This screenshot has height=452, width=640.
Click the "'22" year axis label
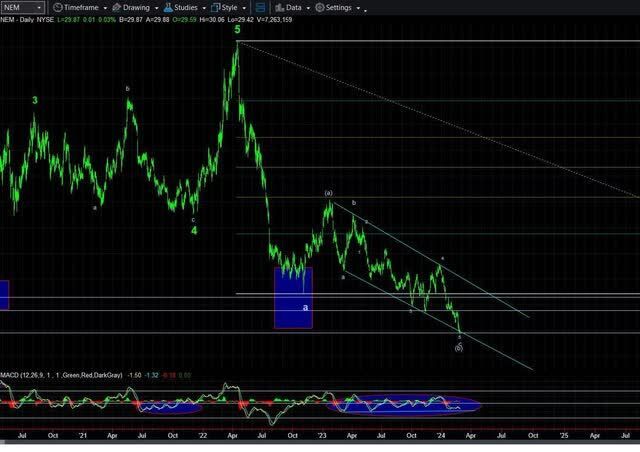coord(203,435)
